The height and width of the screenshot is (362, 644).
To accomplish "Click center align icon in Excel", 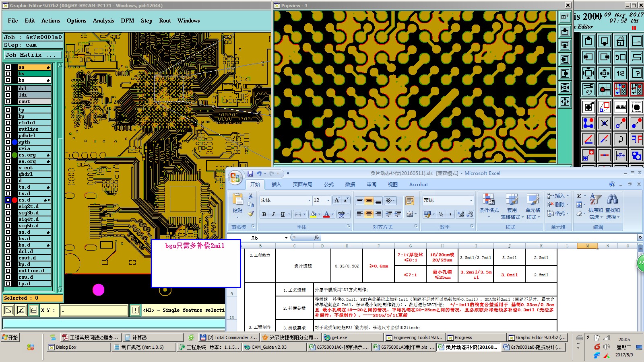I will (x=369, y=214).
